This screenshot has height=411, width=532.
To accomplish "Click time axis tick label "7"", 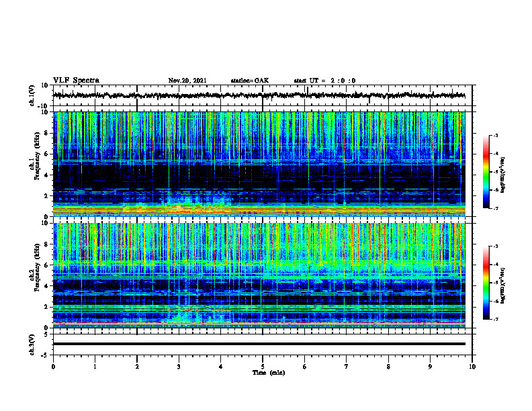I will coord(347,367).
